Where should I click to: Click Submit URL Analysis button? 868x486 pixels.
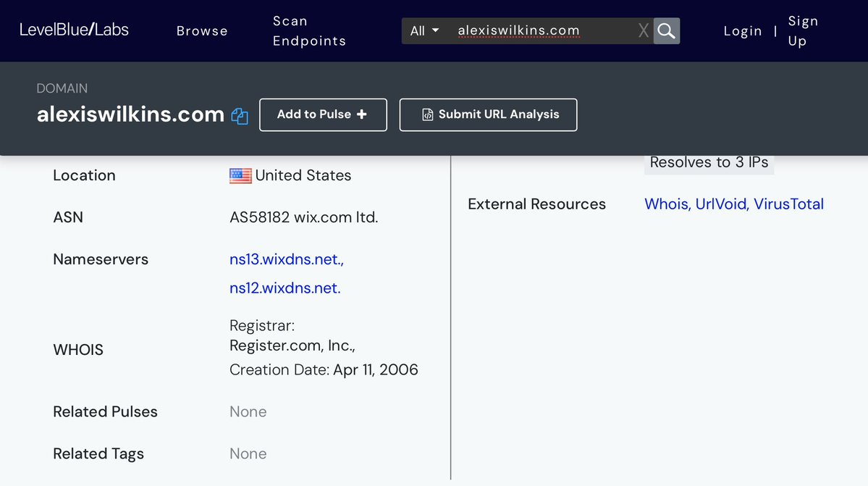[488, 114]
